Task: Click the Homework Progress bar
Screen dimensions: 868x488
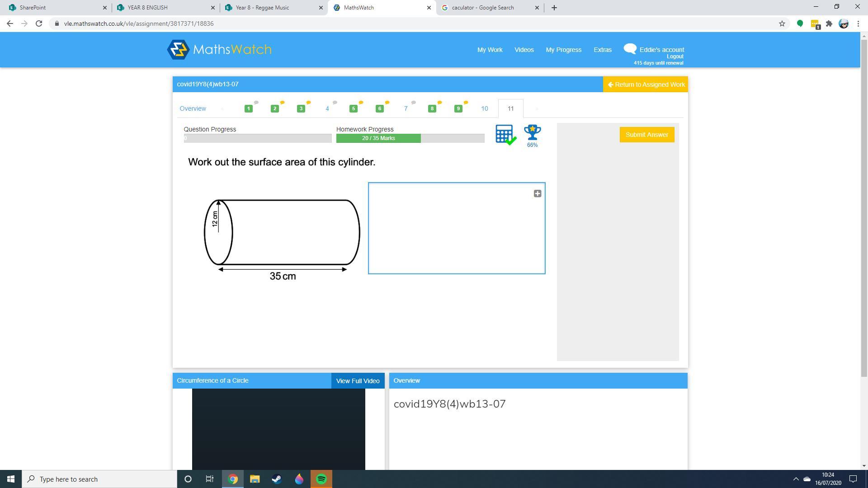Action: tap(410, 138)
